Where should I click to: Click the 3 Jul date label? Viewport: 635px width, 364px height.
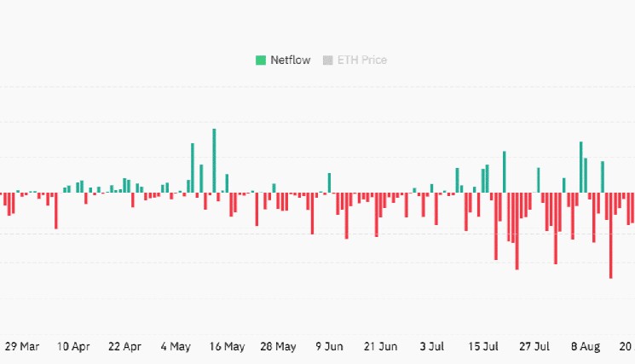(432, 347)
